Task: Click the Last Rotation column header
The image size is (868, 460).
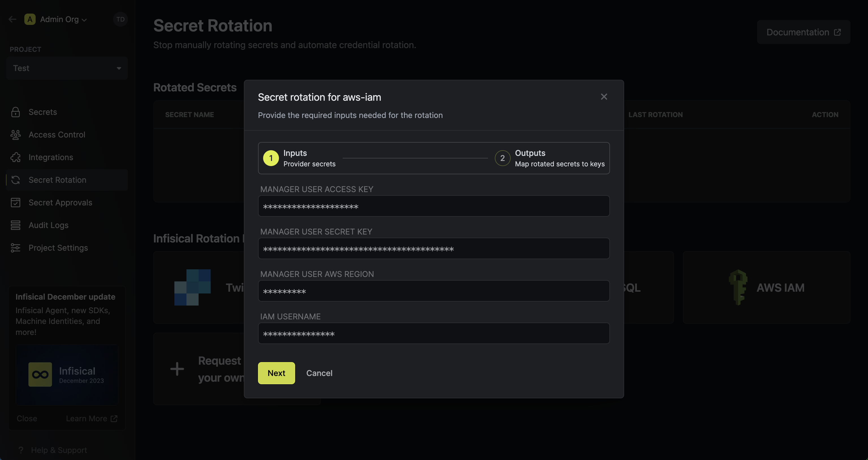Action: pyautogui.click(x=655, y=115)
